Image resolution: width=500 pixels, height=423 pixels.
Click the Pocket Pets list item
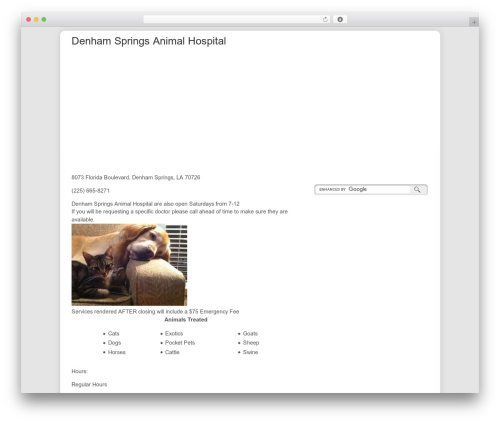point(180,343)
